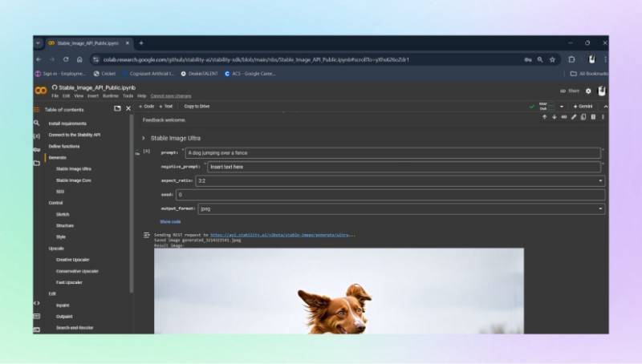Open the output_format dropdown
Viewport: 642px width, 364px height.
click(401, 208)
